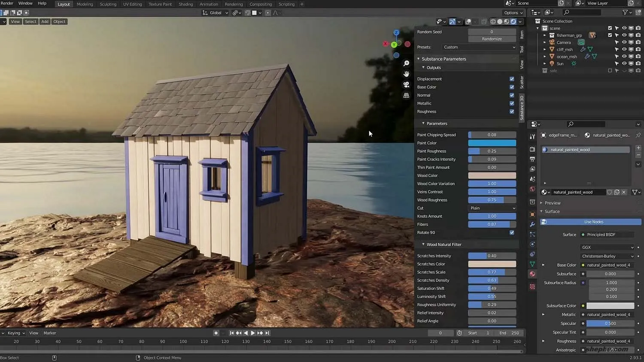644x362 pixels.
Task: Click the move hand icon beside the viewport
Action: click(x=406, y=73)
